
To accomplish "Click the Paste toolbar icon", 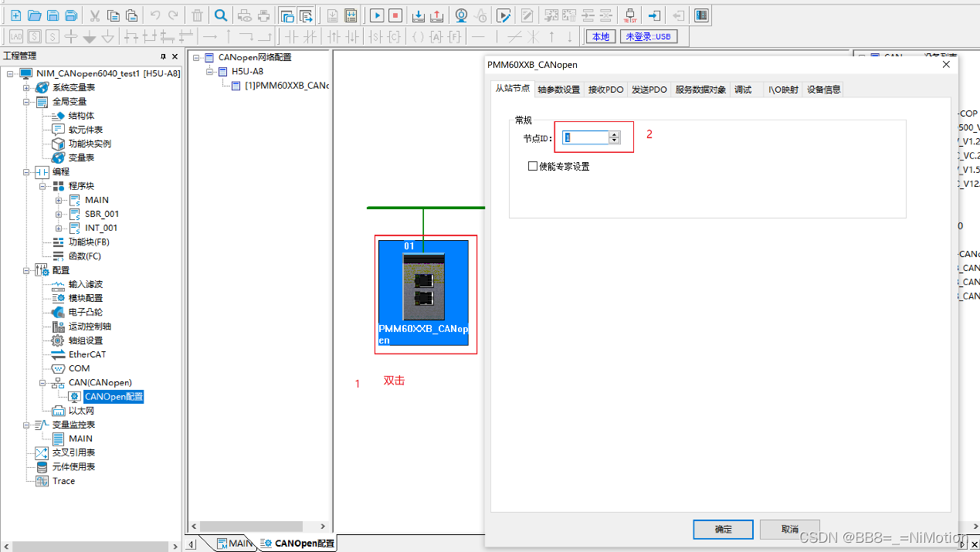I will pos(131,15).
